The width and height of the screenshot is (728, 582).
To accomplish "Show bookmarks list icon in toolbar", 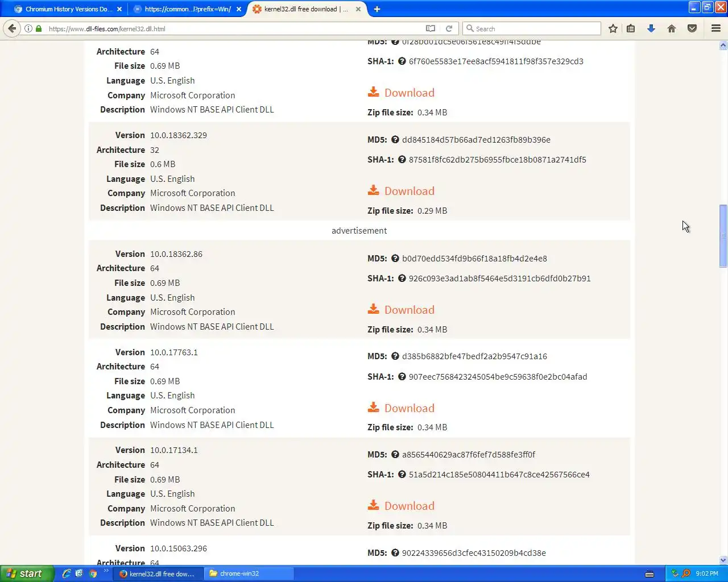I will (x=631, y=28).
